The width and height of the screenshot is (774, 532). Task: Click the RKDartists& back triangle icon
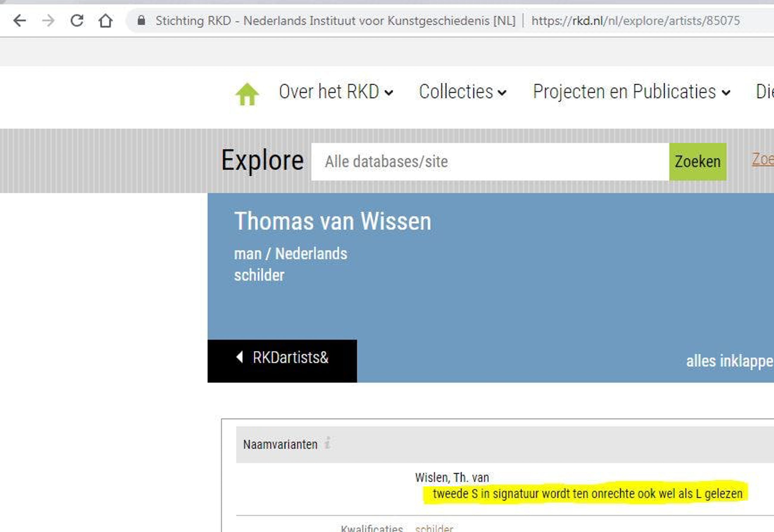click(239, 357)
